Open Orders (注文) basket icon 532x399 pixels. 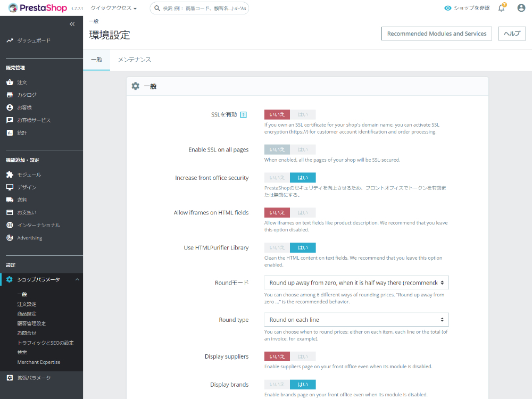coord(10,82)
